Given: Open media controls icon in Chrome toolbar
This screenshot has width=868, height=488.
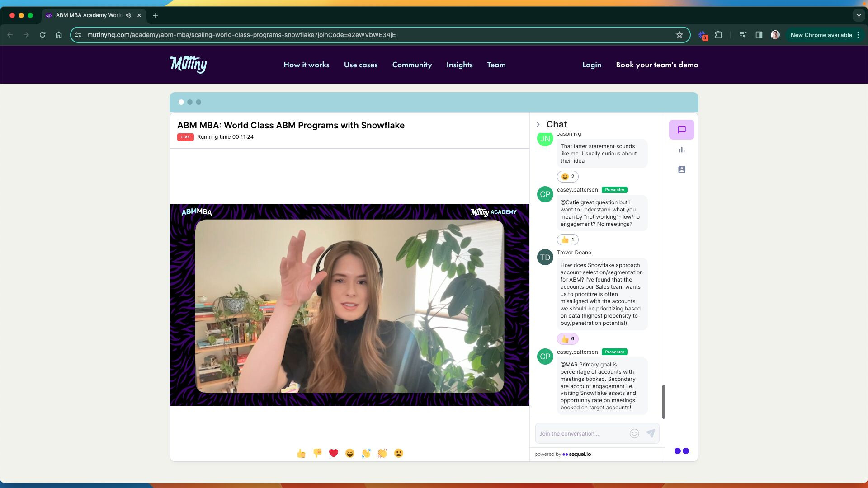Looking at the screenshot, I should [743, 35].
